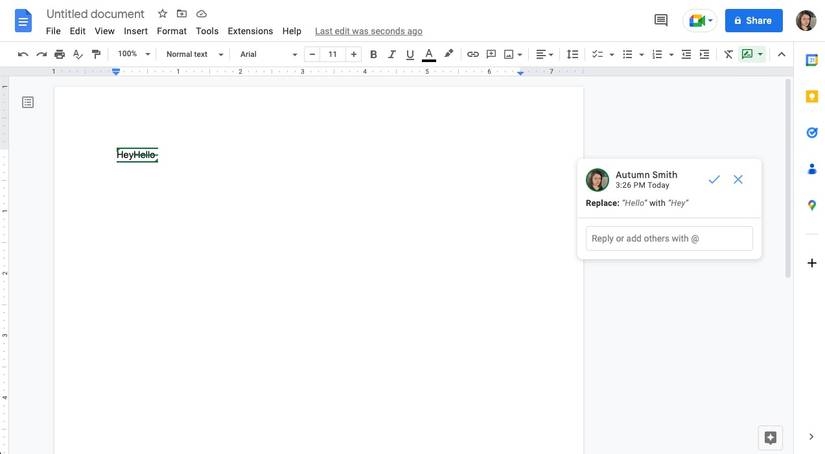Open the Arial font dropdown

268,54
